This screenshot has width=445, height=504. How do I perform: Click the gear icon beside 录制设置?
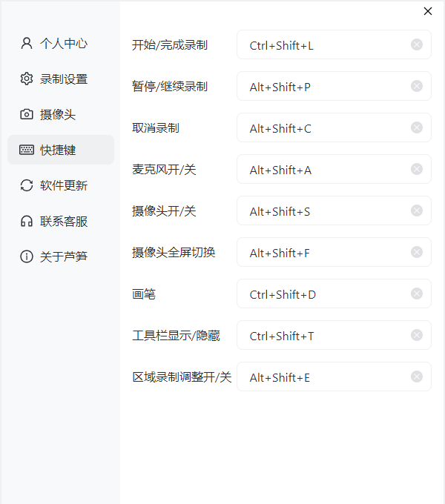(27, 79)
